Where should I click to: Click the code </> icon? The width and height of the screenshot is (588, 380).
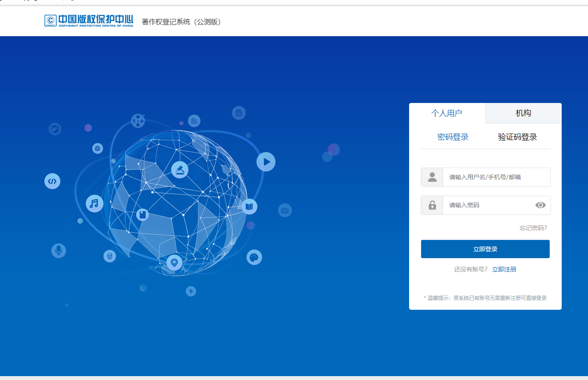point(52,181)
